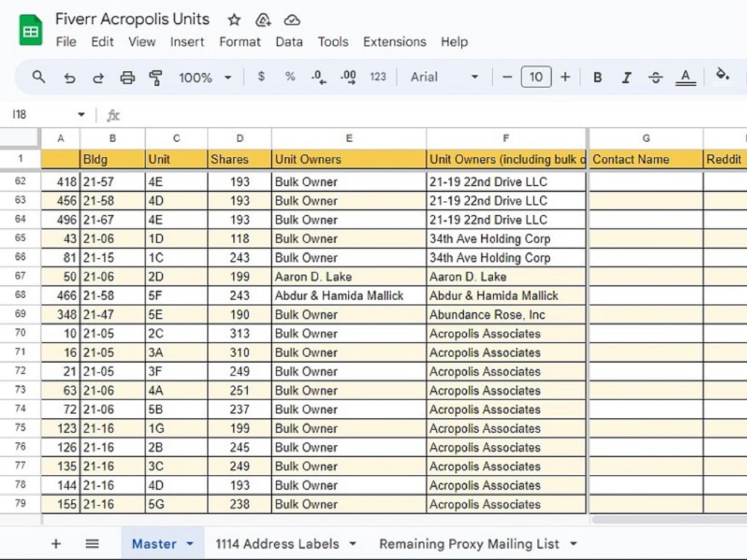Select column E header
The image size is (747, 560).
pyautogui.click(x=349, y=138)
